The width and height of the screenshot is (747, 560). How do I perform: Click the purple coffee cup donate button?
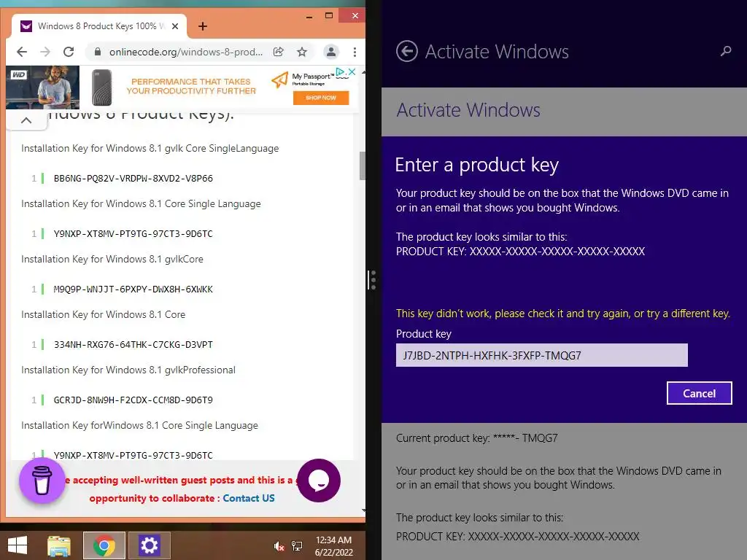(x=42, y=481)
